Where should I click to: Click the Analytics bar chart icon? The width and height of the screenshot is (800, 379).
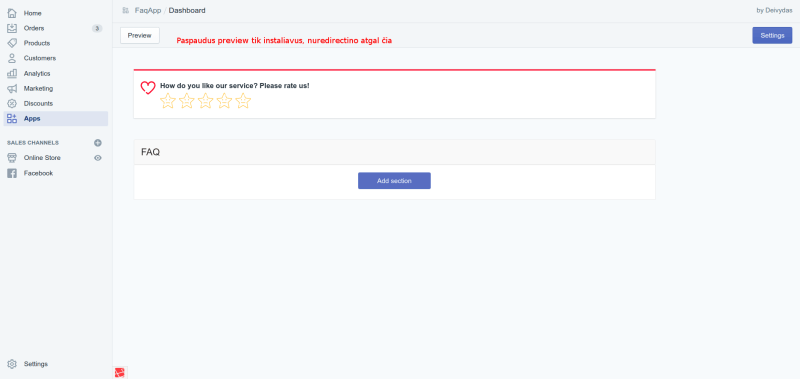coord(12,73)
